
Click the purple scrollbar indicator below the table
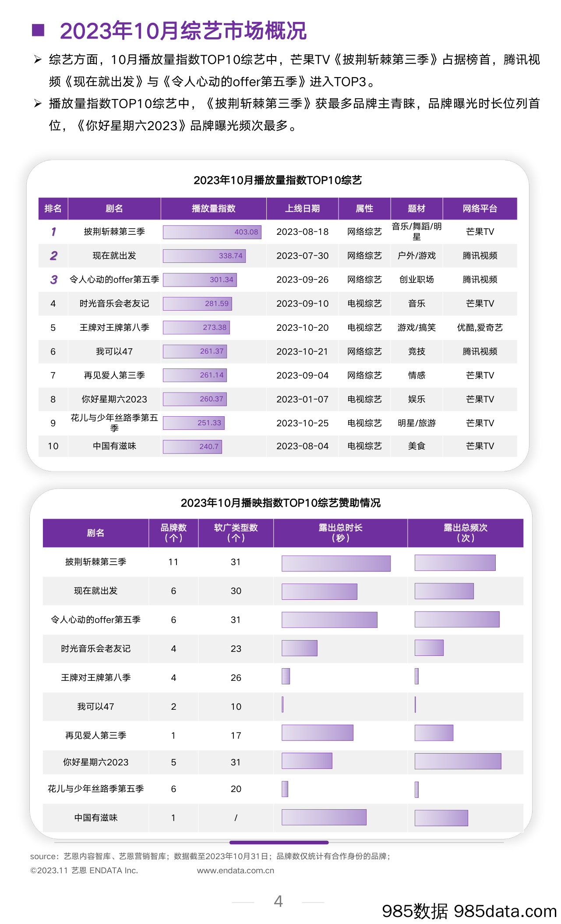(x=279, y=843)
